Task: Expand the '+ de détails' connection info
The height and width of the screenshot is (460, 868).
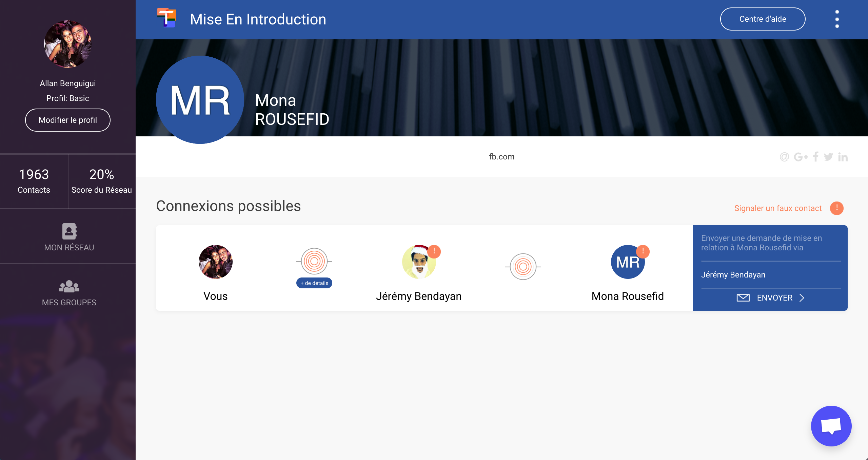Action: pyautogui.click(x=314, y=283)
